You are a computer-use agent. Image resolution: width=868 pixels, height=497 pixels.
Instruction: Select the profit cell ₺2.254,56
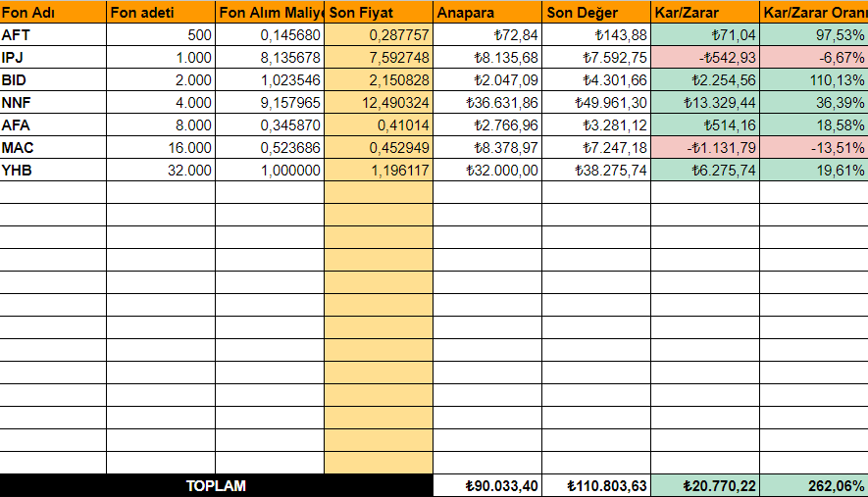point(705,80)
